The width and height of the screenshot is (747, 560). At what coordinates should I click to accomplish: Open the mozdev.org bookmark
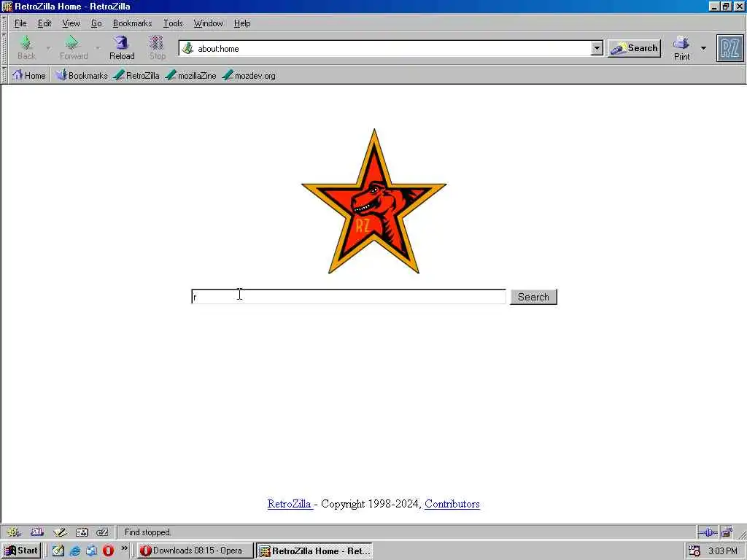click(249, 75)
